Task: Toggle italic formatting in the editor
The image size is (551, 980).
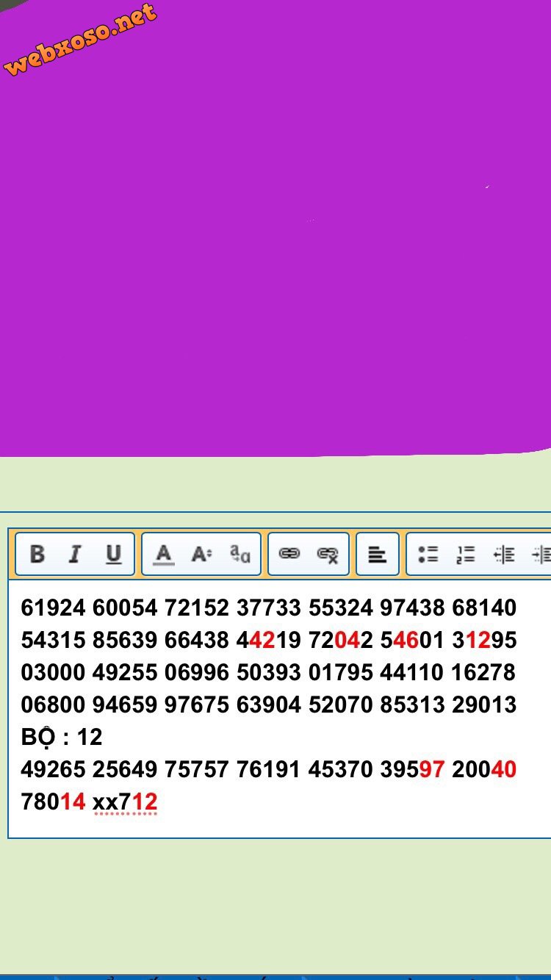Action: pos(74,554)
